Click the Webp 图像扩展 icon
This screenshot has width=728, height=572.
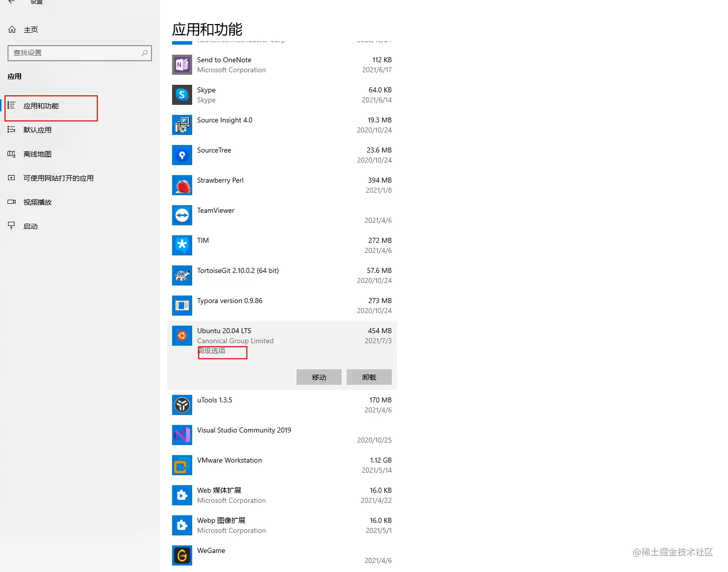(x=182, y=525)
